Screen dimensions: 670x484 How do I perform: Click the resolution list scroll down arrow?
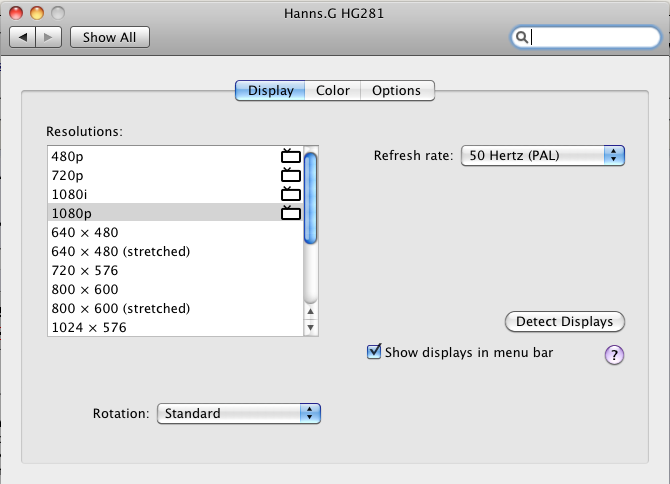click(311, 328)
